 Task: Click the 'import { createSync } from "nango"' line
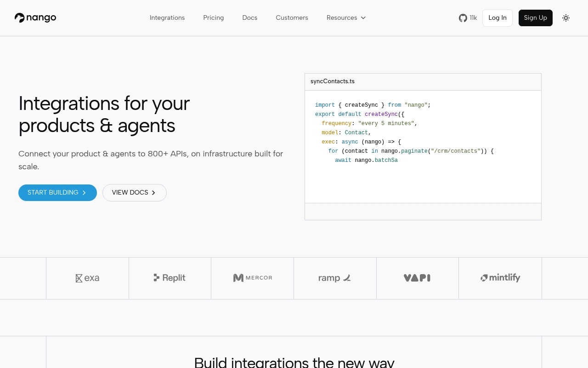(x=373, y=105)
